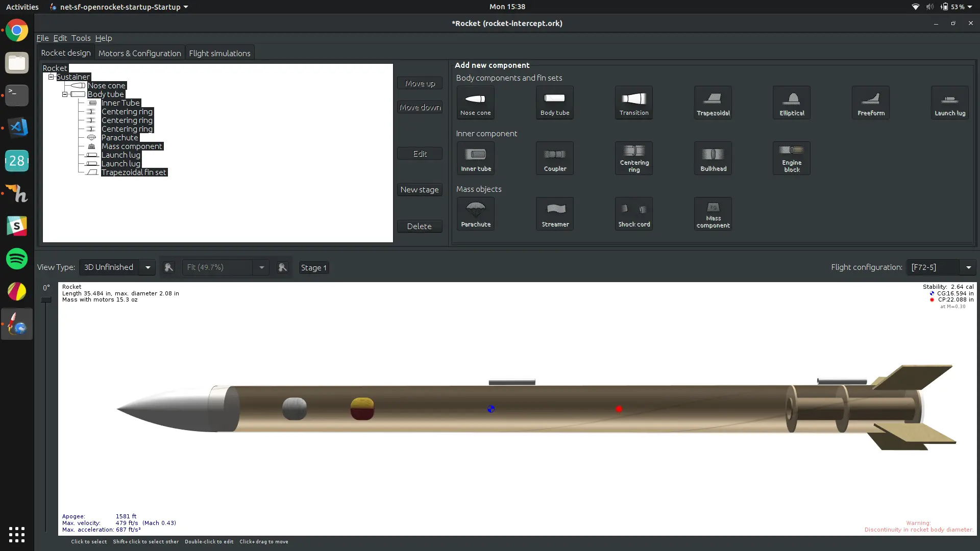Click the New stage button
The height and width of the screenshot is (551, 980).
(x=420, y=189)
